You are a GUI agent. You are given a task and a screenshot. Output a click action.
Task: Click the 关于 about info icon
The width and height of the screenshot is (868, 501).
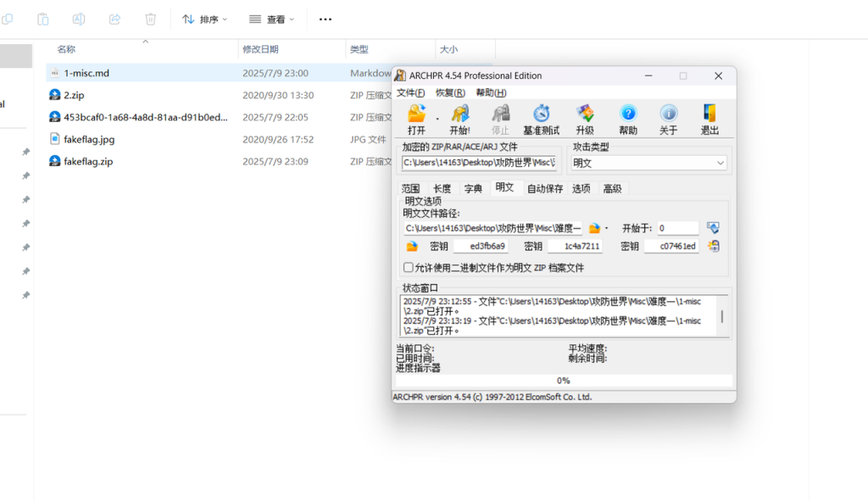pos(669,114)
